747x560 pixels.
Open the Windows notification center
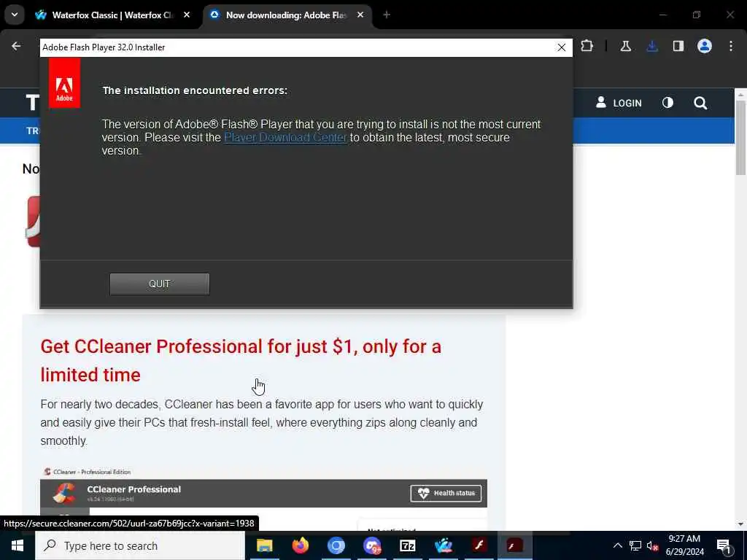pos(724,545)
